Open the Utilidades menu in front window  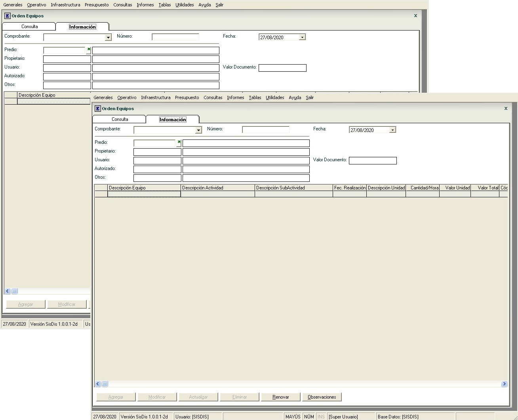pyautogui.click(x=275, y=97)
